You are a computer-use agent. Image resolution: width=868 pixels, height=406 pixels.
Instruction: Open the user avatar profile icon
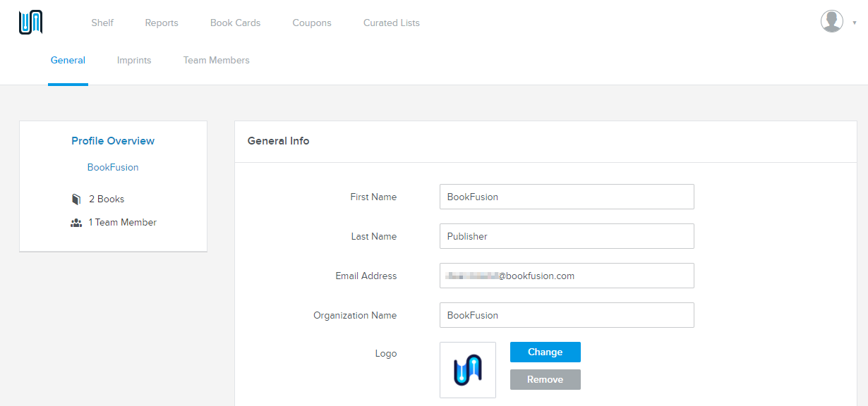click(832, 21)
